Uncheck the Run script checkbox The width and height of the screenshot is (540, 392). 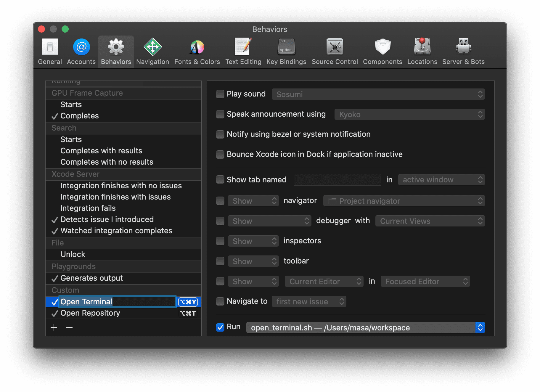pos(220,327)
